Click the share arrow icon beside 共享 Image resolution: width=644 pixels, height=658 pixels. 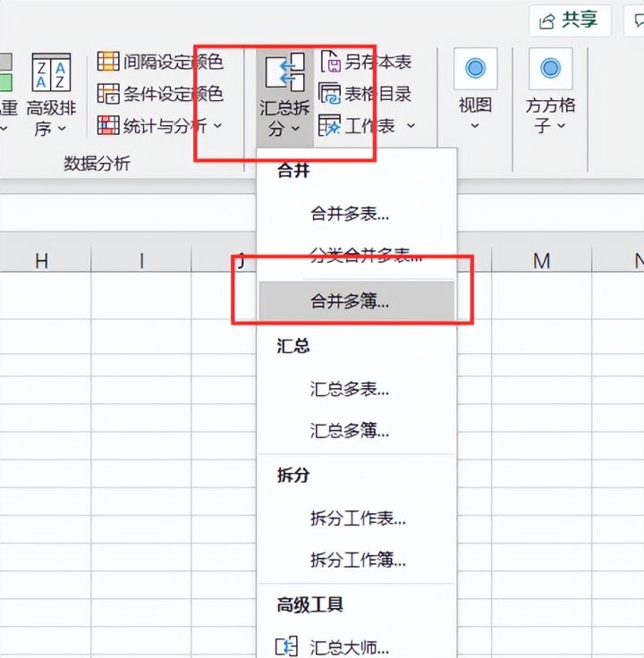(x=547, y=21)
